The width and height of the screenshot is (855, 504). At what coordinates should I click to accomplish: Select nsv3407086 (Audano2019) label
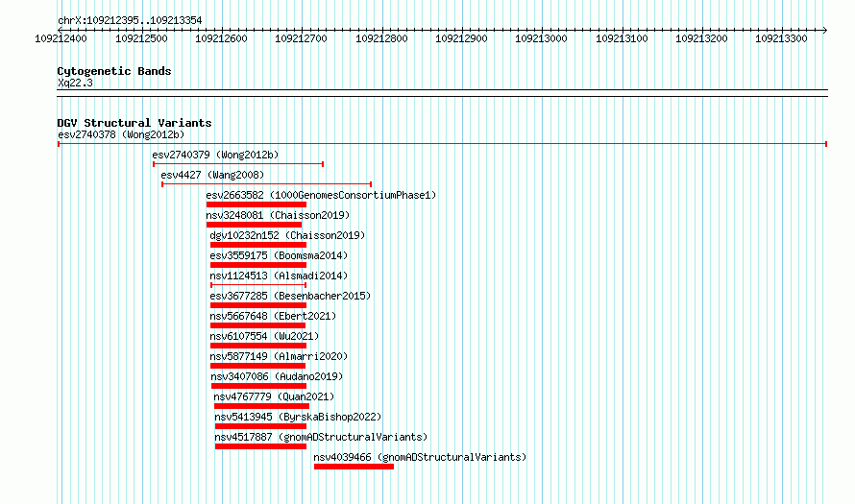[x=277, y=376]
